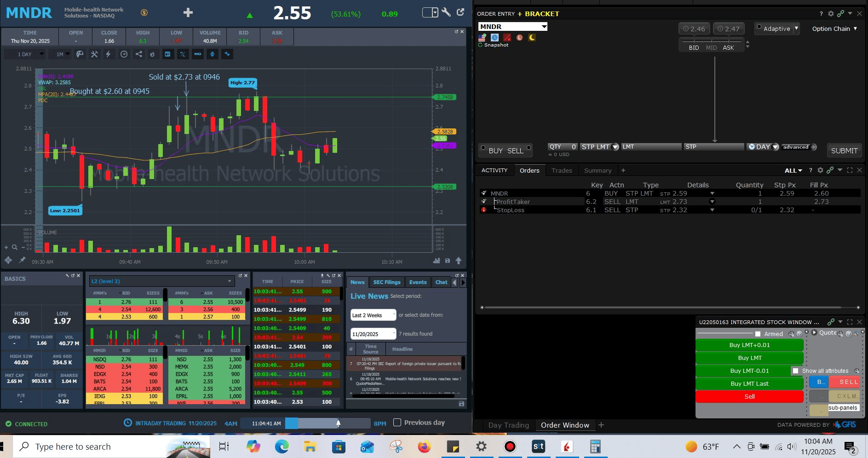This screenshot has height=458, width=868.
Task: Click the flame icon in chart toolbar
Action: pos(152,54)
